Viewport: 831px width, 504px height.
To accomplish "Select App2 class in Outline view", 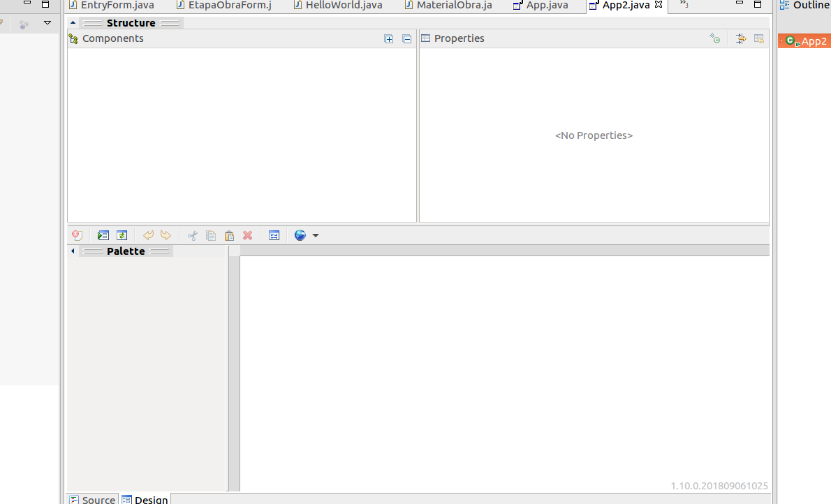I will [806, 40].
